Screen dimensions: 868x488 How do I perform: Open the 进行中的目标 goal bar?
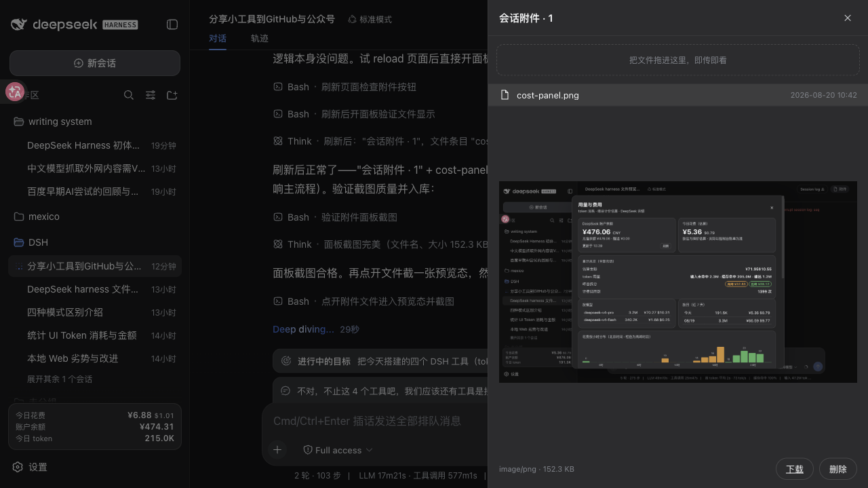coord(380,361)
